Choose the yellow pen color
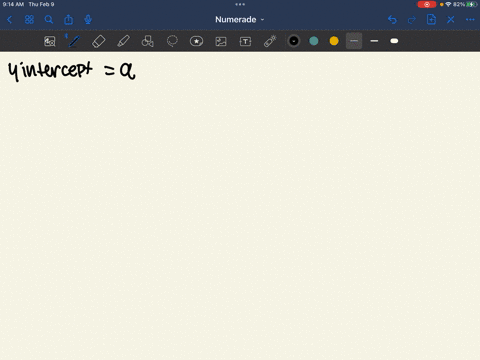 (x=334, y=41)
